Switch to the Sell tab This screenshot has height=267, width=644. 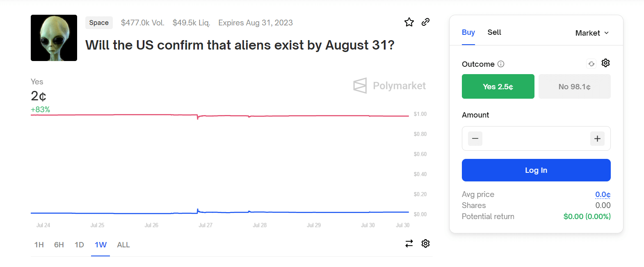click(x=494, y=32)
